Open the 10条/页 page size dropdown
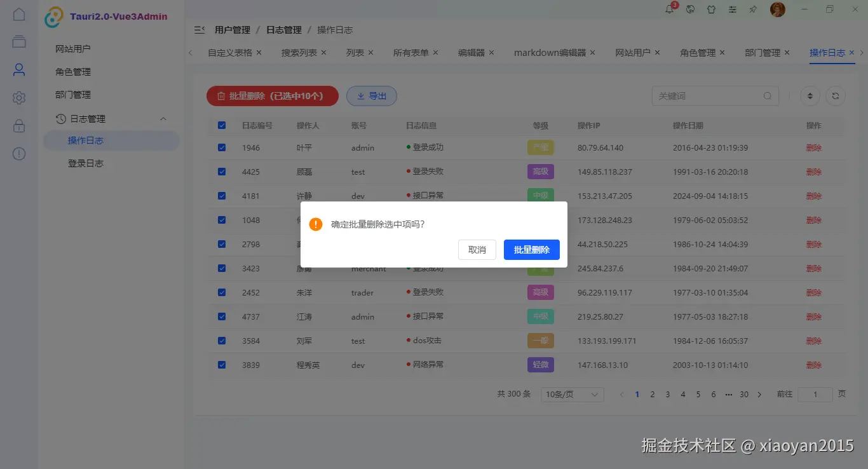Viewport: 868px width, 469px height. point(571,394)
